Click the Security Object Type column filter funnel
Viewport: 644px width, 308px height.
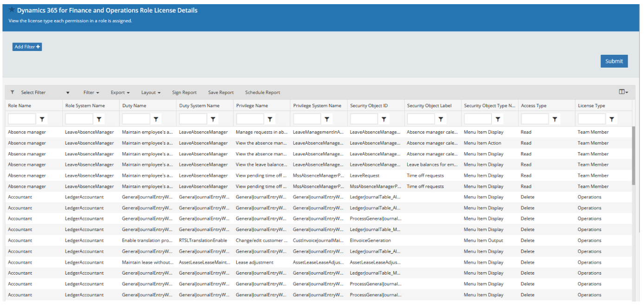(x=498, y=119)
